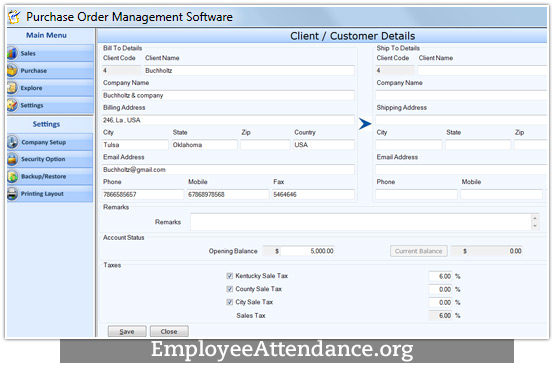The height and width of the screenshot is (370, 555).
Task: Click the Ship To Zip field
Action: point(531,145)
